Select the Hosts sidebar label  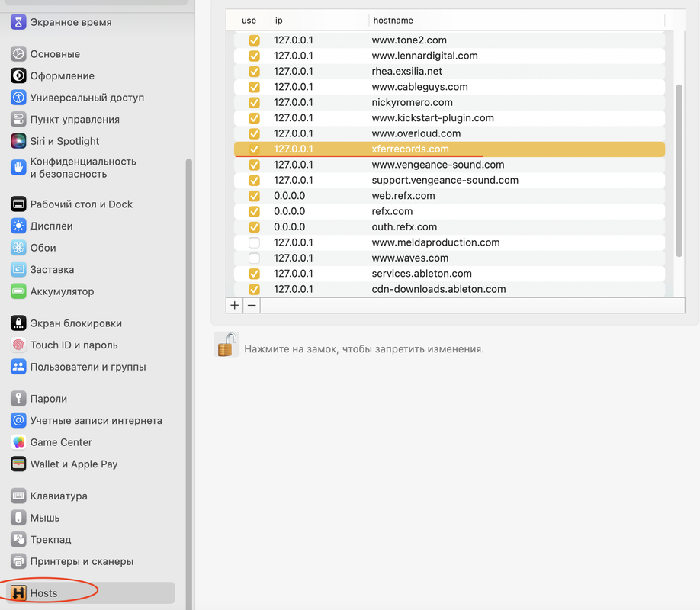pos(43,593)
